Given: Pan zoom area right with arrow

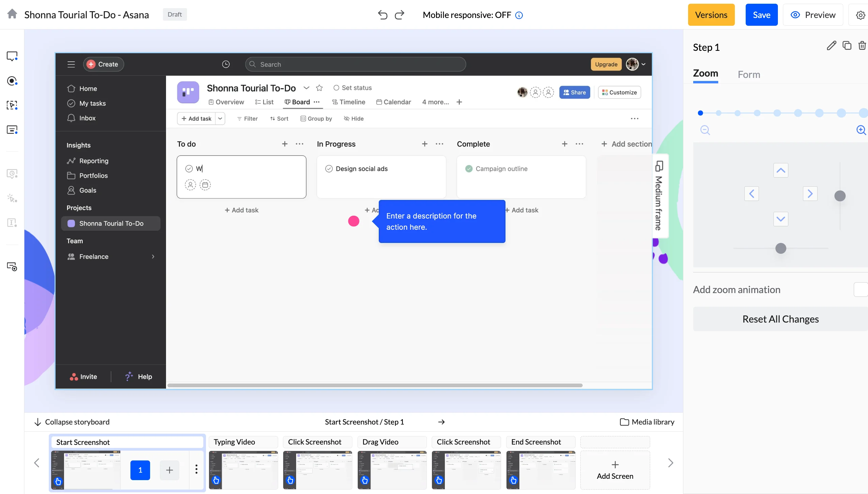Looking at the screenshot, I should pyautogui.click(x=810, y=194).
